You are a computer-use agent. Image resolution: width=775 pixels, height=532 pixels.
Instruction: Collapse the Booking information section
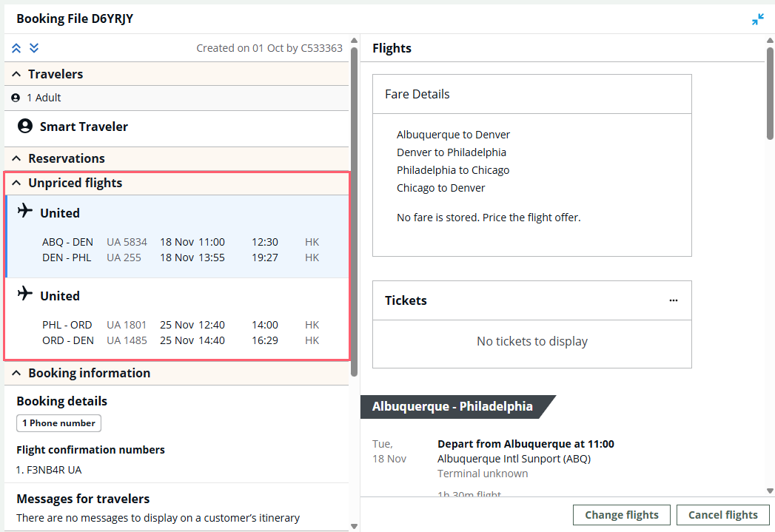click(16, 373)
